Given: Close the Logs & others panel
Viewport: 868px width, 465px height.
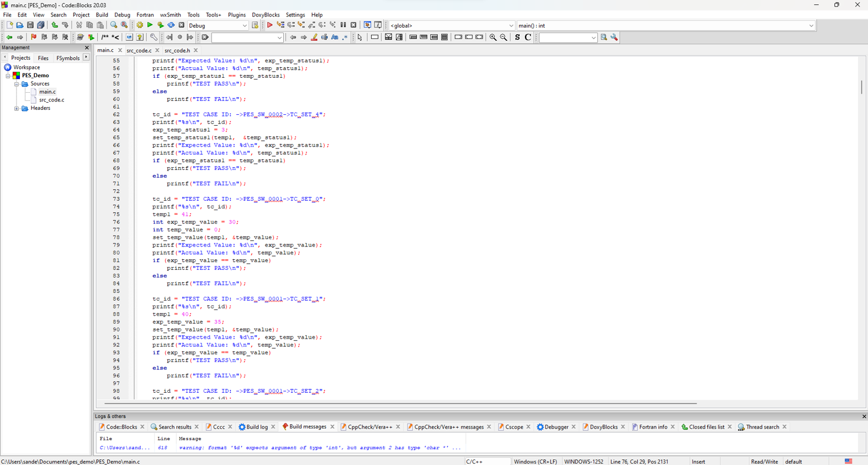Looking at the screenshot, I should [864, 416].
